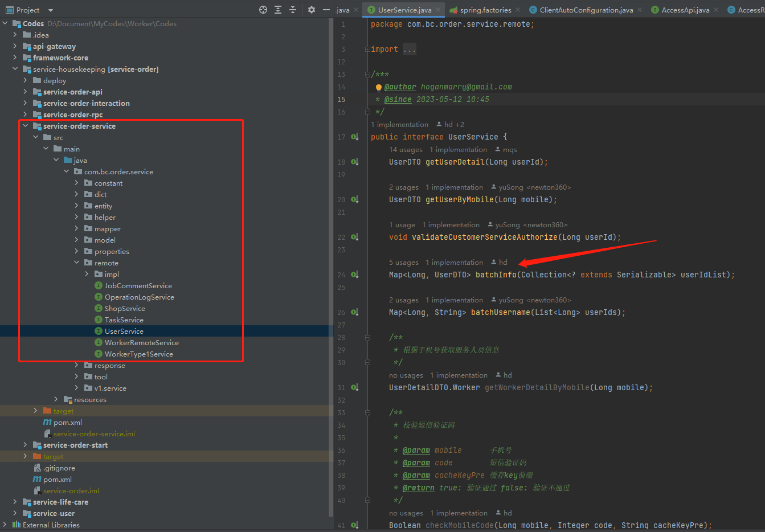This screenshot has width=765, height=532.
Task: Switch to the spring.factories tab
Action: [485, 10]
